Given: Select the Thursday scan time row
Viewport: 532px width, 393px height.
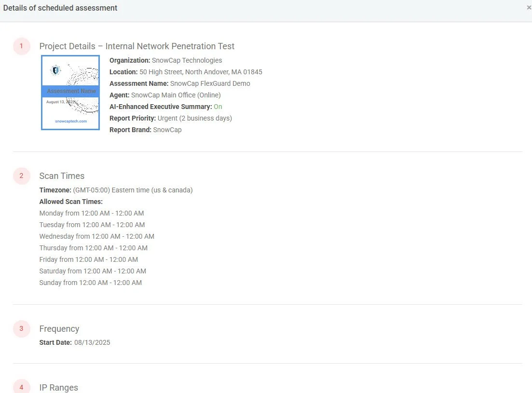Looking at the screenshot, I should click(93, 247).
